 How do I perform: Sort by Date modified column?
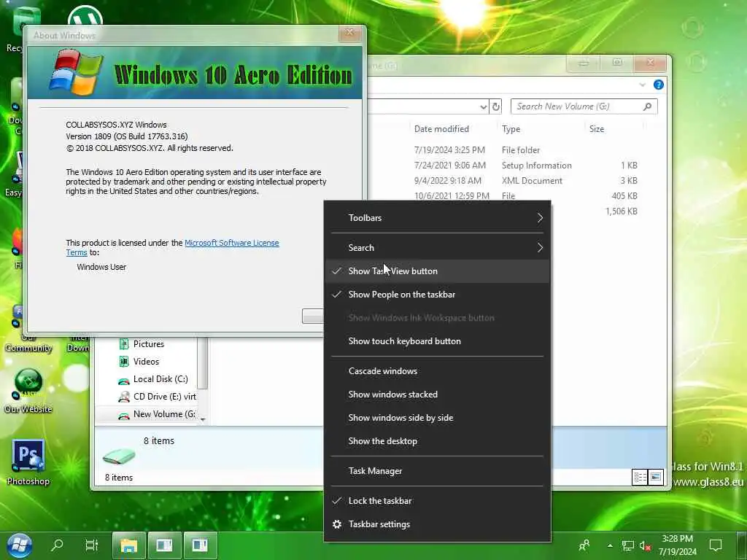point(441,129)
